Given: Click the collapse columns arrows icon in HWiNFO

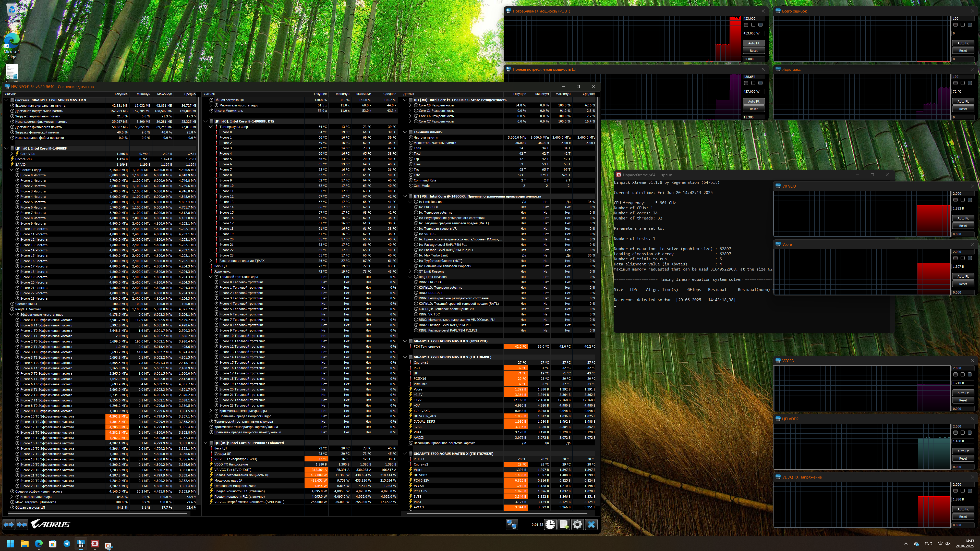Looking at the screenshot, I should tap(22, 524).
